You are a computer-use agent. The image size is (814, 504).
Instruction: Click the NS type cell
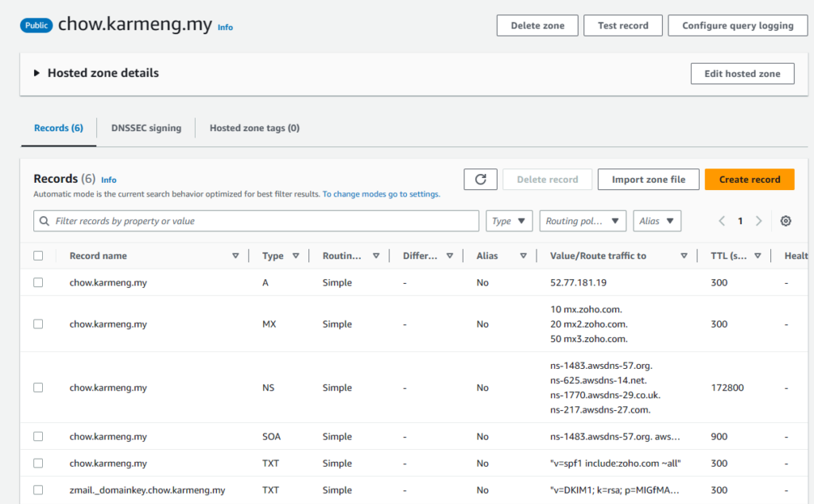click(x=269, y=388)
